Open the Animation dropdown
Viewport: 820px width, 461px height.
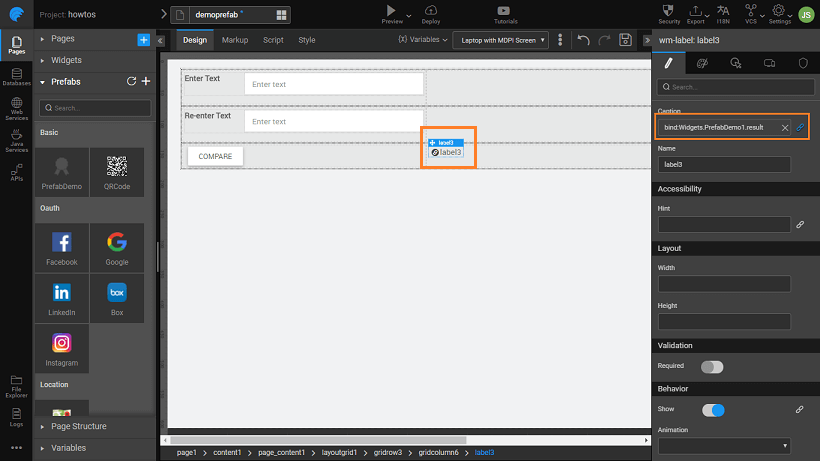click(724, 445)
